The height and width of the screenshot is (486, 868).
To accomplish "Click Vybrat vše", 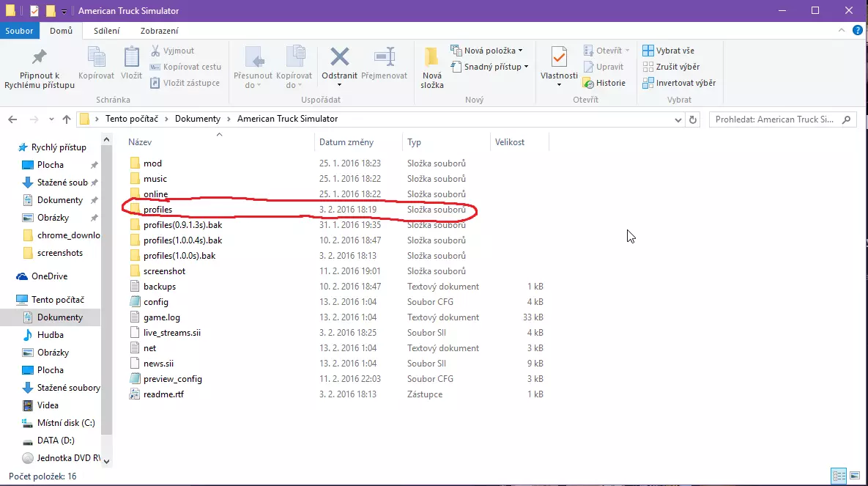I will coord(668,51).
